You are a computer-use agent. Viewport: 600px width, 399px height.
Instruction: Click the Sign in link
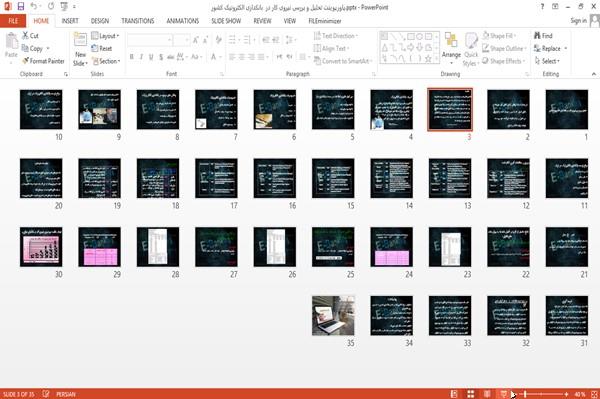click(x=578, y=21)
